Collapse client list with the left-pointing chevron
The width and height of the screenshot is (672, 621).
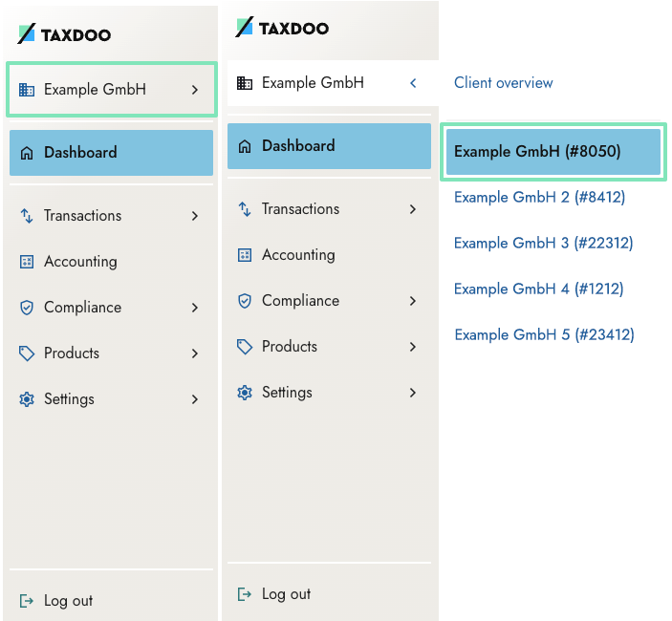coord(413,83)
